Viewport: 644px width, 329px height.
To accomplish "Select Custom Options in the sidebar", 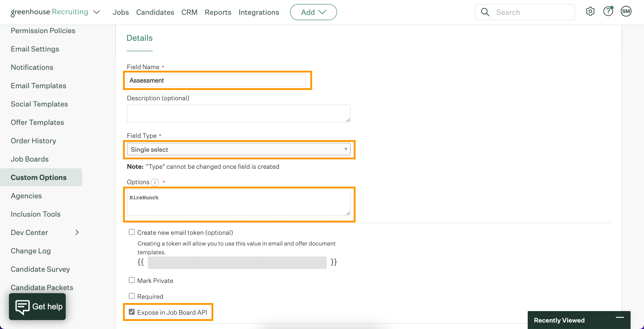I will click(41, 177).
